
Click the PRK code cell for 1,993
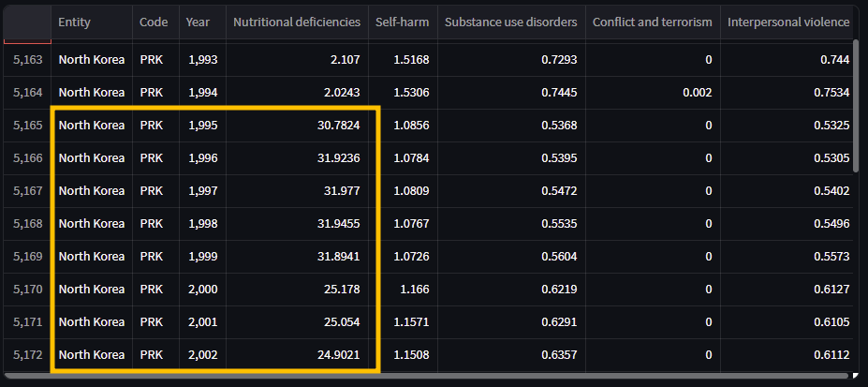(x=155, y=60)
